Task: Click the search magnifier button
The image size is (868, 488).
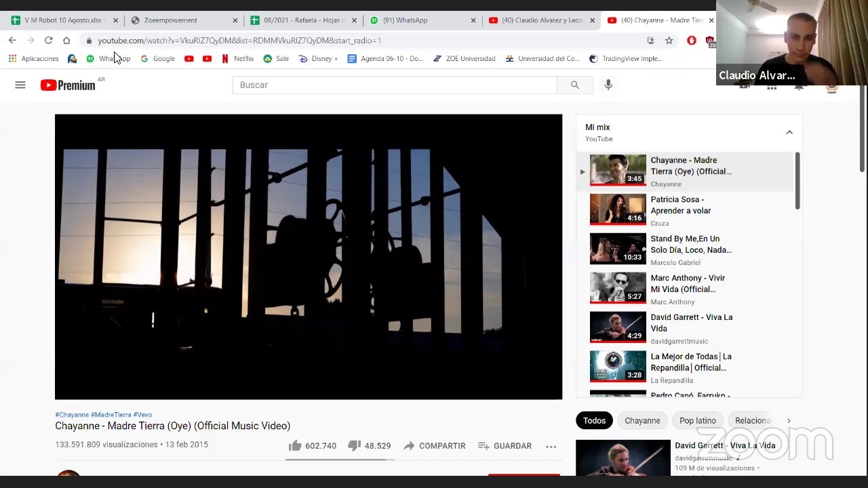Action: click(x=575, y=85)
